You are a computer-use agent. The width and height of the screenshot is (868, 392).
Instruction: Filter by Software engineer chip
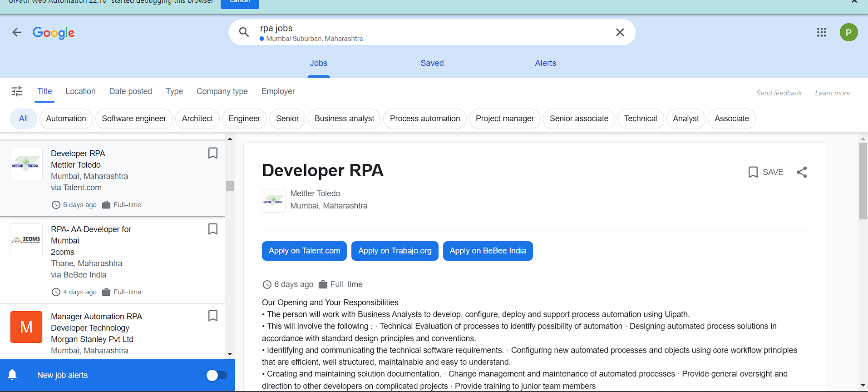point(134,119)
